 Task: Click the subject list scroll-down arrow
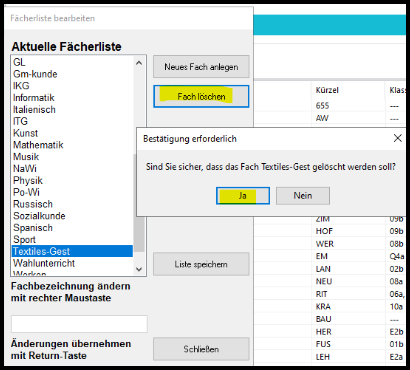(139, 269)
